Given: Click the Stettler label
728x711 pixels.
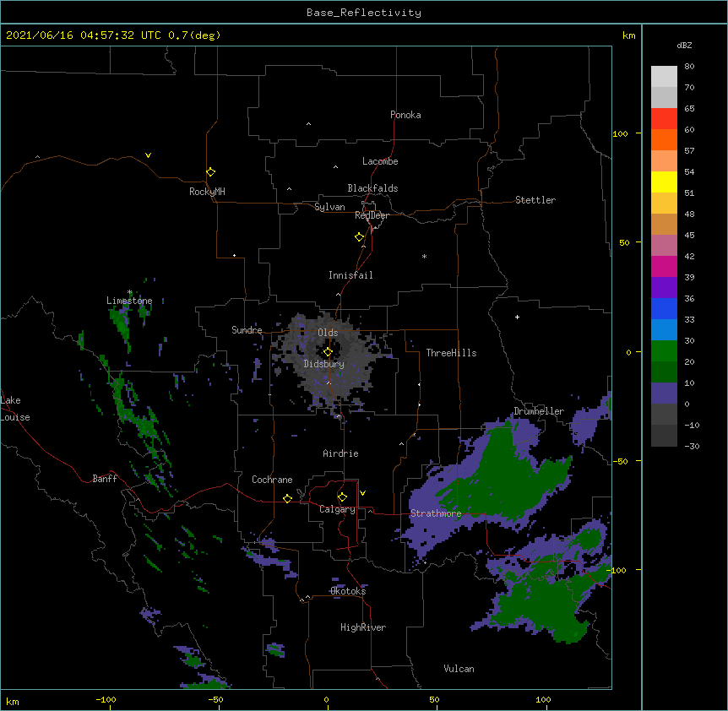Looking at the screenshot, I should click(535, 200).
